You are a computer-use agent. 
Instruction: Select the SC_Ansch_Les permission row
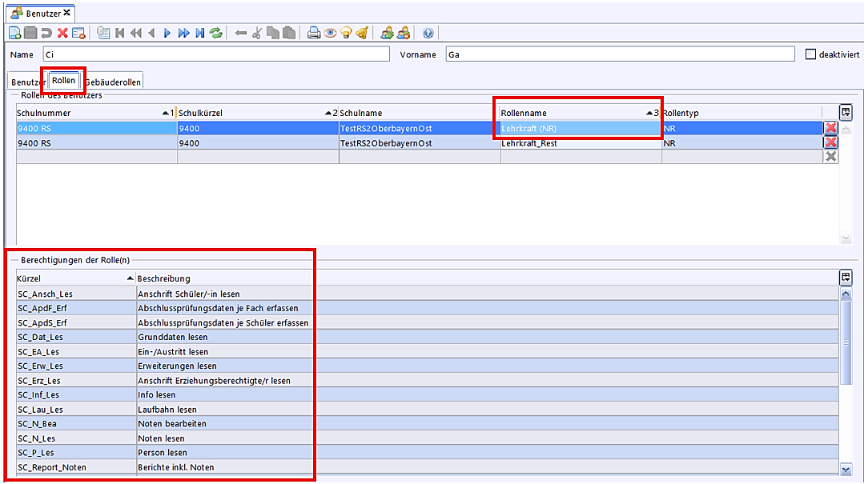pyautogui.click(x=428, y=294)
